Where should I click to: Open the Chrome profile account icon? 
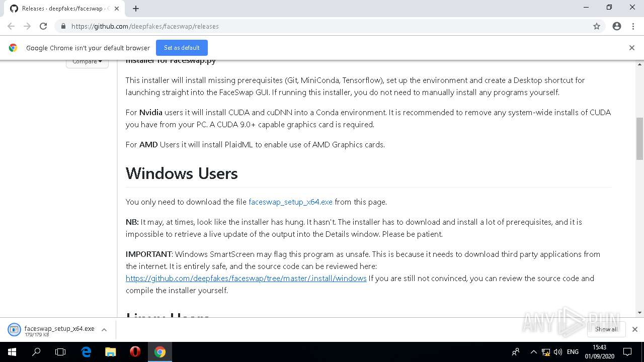tap(617, 26)
